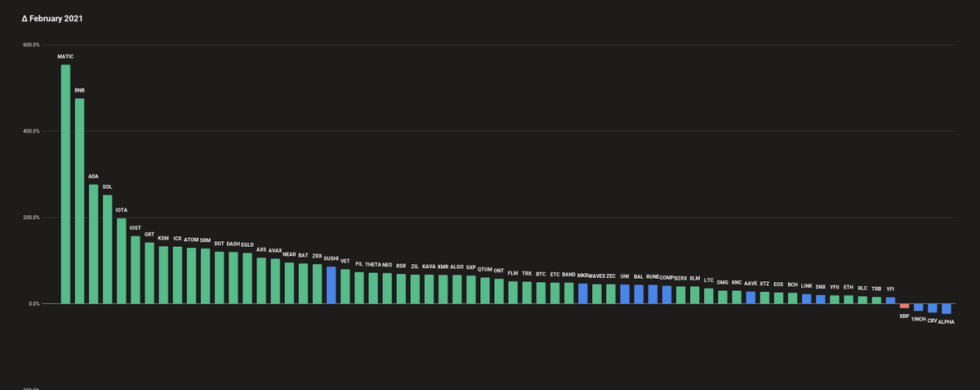Select the blue YFI bar
Screen dimensions: 980x390
point(890,301)
